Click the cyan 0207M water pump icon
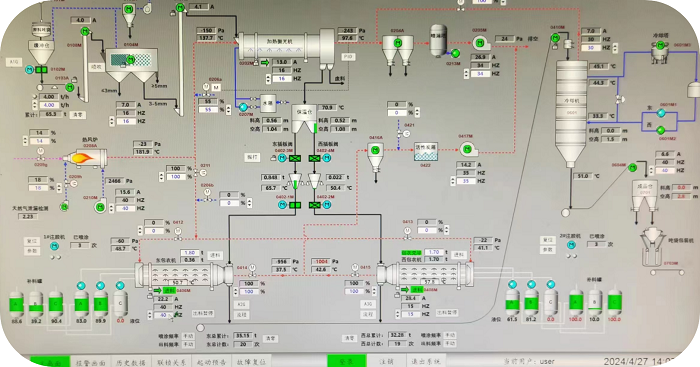The width and height of the screenshot is (700, 367). coord(243,107)
